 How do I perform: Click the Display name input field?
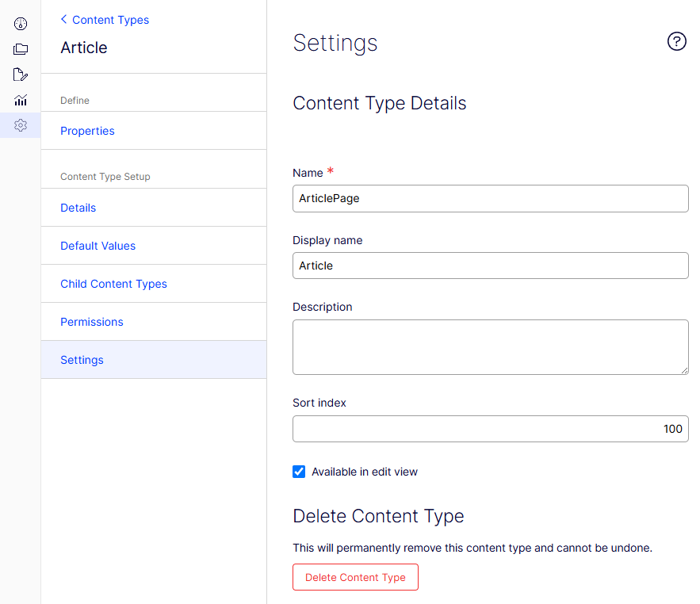coord(490,266)
